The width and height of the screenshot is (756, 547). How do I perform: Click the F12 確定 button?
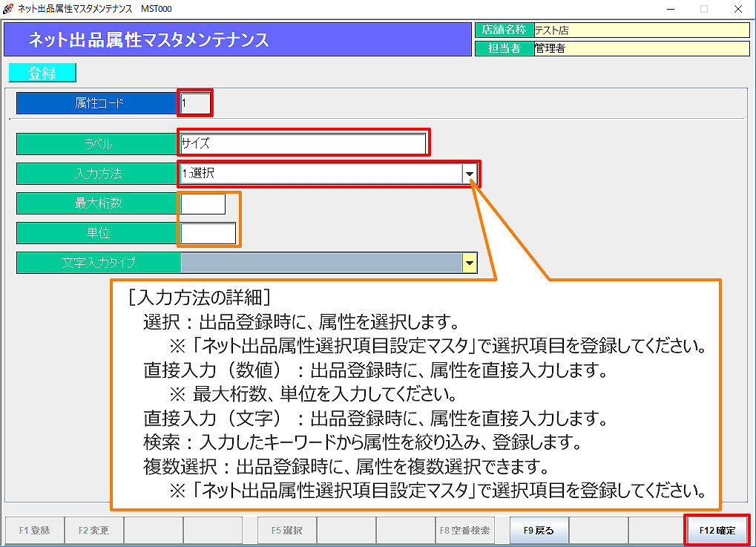click(717, 530)
